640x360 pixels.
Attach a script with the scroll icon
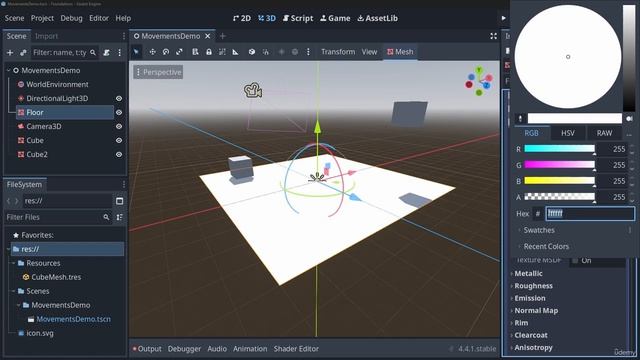click(107, 53)
